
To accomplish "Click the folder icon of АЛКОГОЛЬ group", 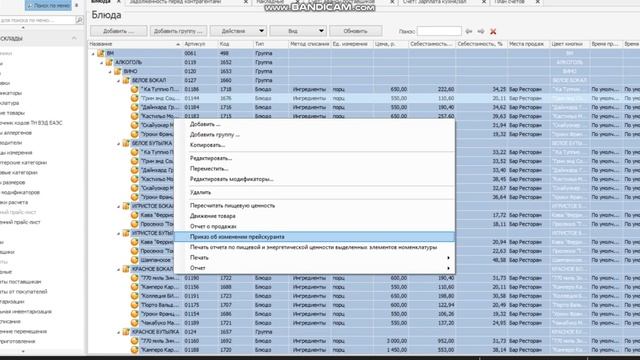I will [x=109, y=62].
